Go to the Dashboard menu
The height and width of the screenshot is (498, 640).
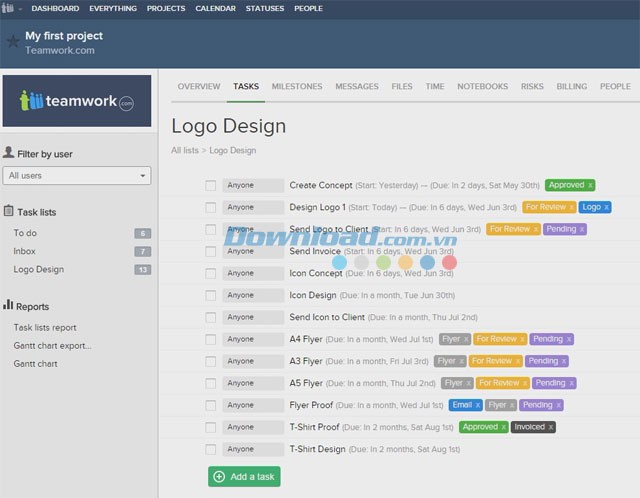[55, 9]
